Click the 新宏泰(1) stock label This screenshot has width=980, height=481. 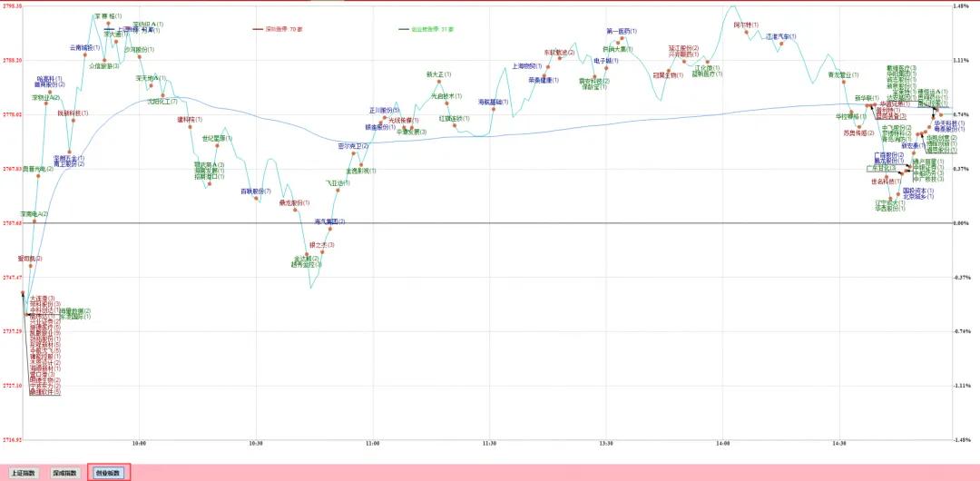click(x=913, y=146)
